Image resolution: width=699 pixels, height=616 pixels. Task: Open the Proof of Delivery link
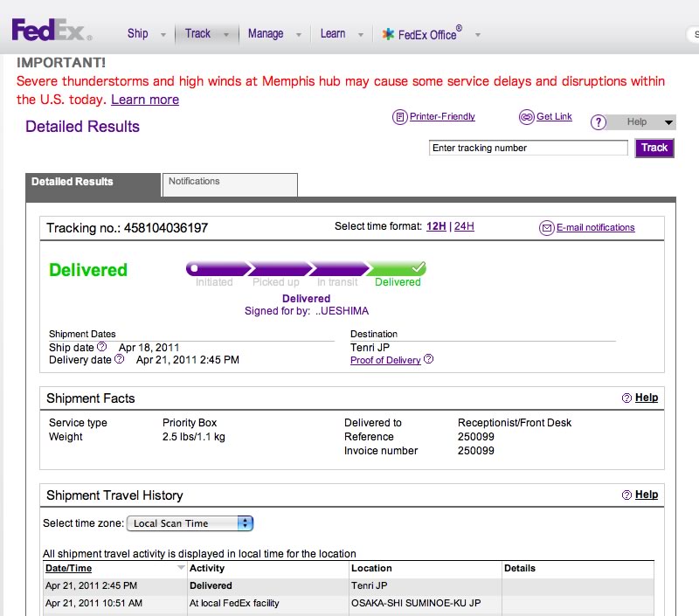point(385,360)
